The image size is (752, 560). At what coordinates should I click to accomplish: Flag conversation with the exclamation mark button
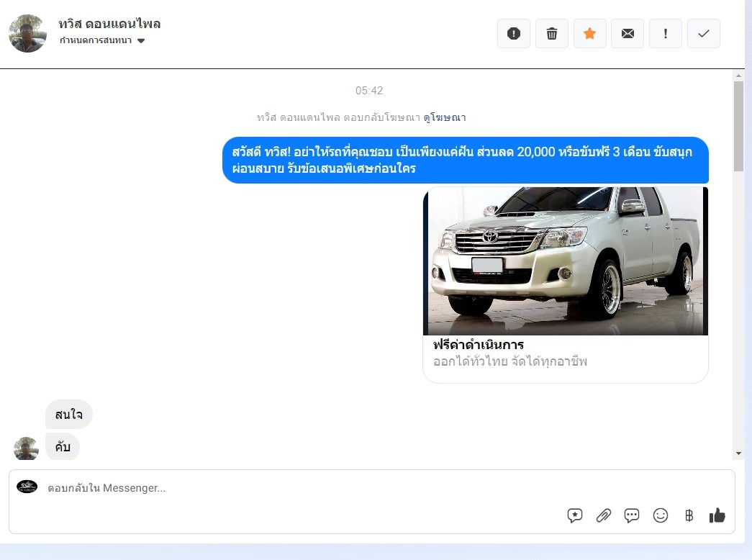tap(666, 34)
